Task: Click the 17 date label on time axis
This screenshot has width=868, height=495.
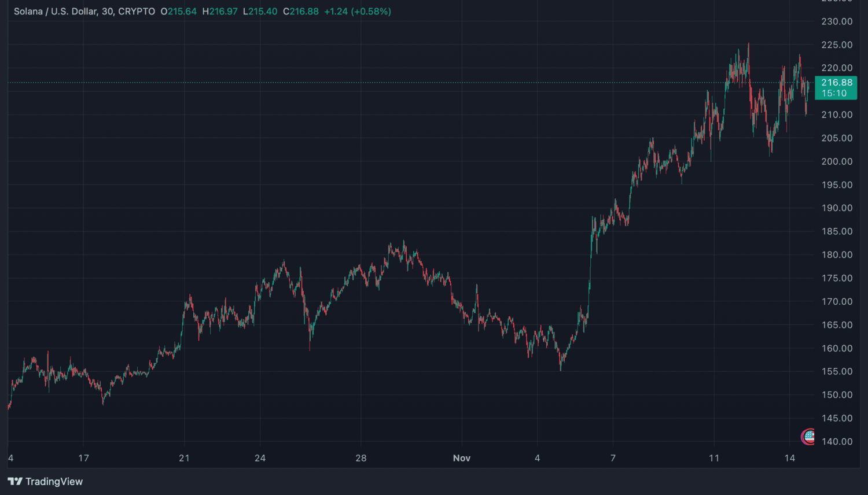Action: click(x=84, y=458)
